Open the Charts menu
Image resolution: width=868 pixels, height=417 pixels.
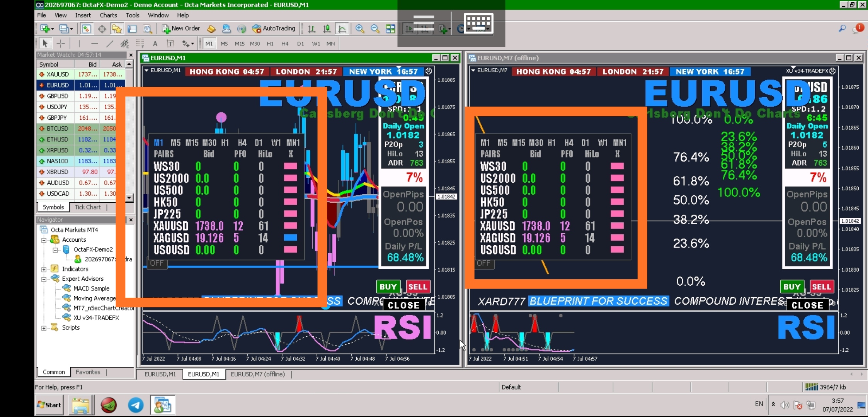click(108, 15)
